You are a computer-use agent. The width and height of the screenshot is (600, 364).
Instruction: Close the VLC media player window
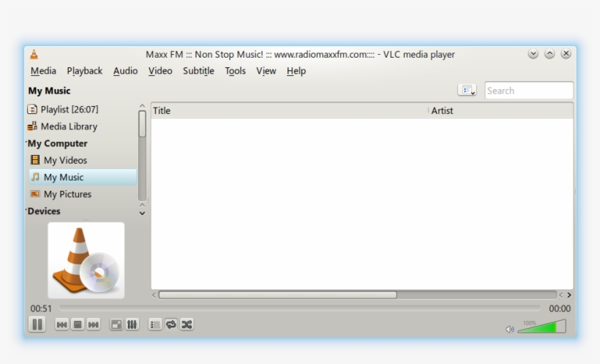[566, 53]
